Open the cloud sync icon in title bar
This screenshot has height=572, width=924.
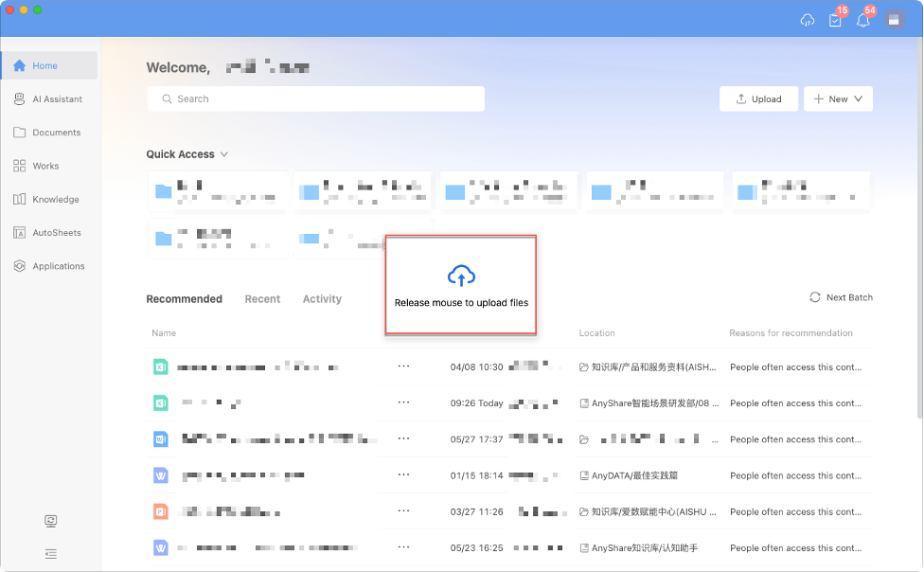(x=808, y=20)
